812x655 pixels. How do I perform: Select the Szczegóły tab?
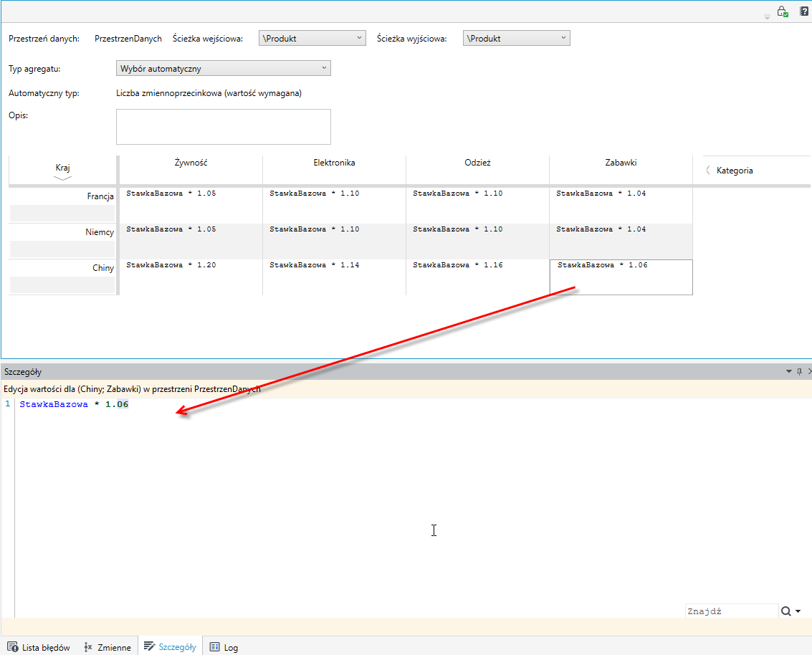pyautogui.click(x=170, y=646)
